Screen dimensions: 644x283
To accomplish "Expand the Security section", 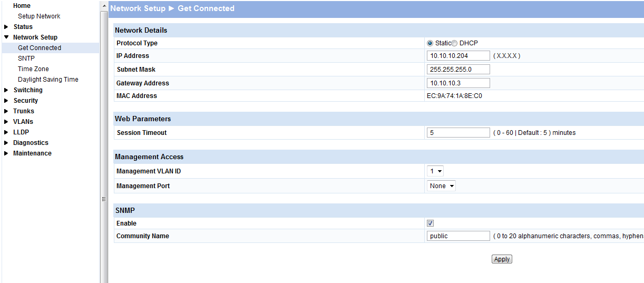I will click(x=6, y=101).
